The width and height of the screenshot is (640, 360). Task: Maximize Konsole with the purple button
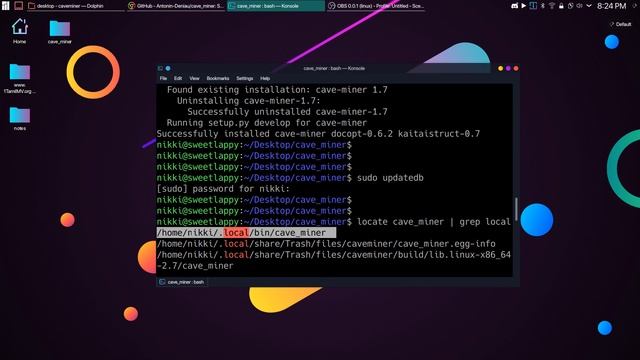[508, 69]
